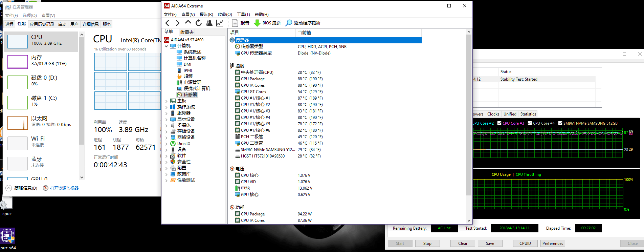Select 以太网 in Task Manager sidebar

coord(41,123)
